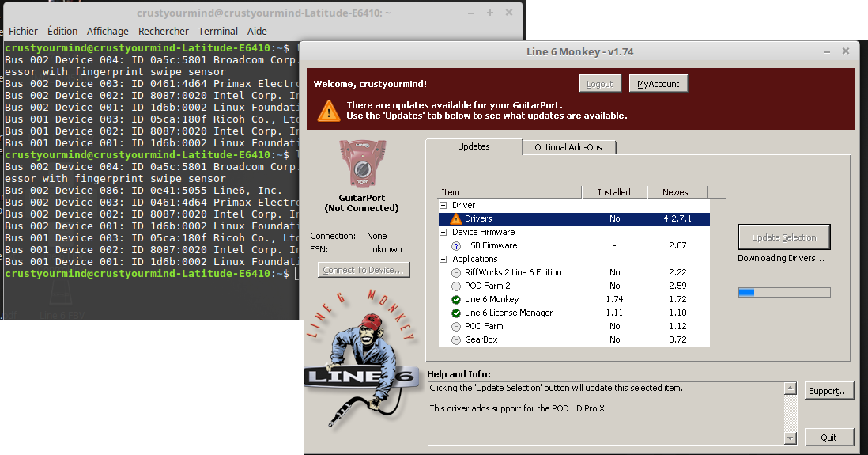
Task: Click the Item column header
Action: tap(510, 192)
